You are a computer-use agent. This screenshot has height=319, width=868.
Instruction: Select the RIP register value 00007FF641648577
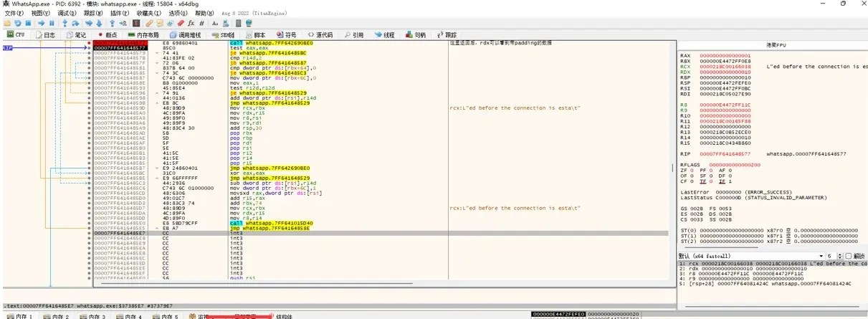(726, 153)
